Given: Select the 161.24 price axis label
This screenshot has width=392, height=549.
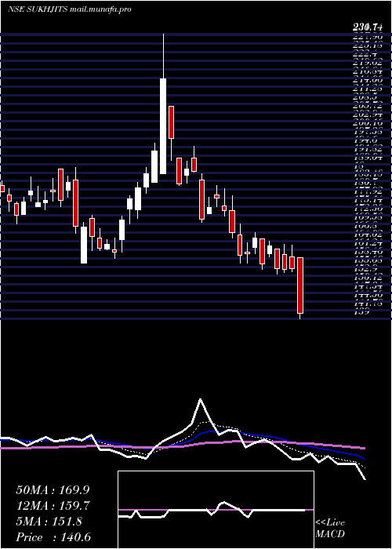Looking at the screenshot, I should click(367, 244).
